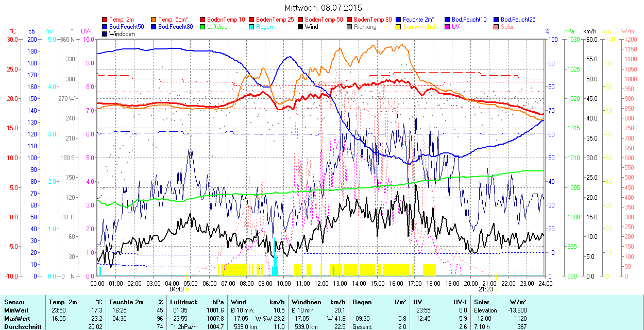
Task: Select the MaxWert row label
Action: 16,318
